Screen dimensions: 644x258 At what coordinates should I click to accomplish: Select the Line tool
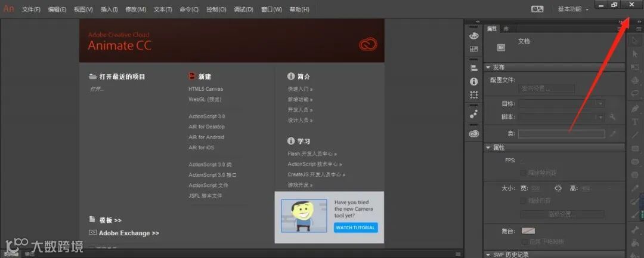tap(636, 135)
